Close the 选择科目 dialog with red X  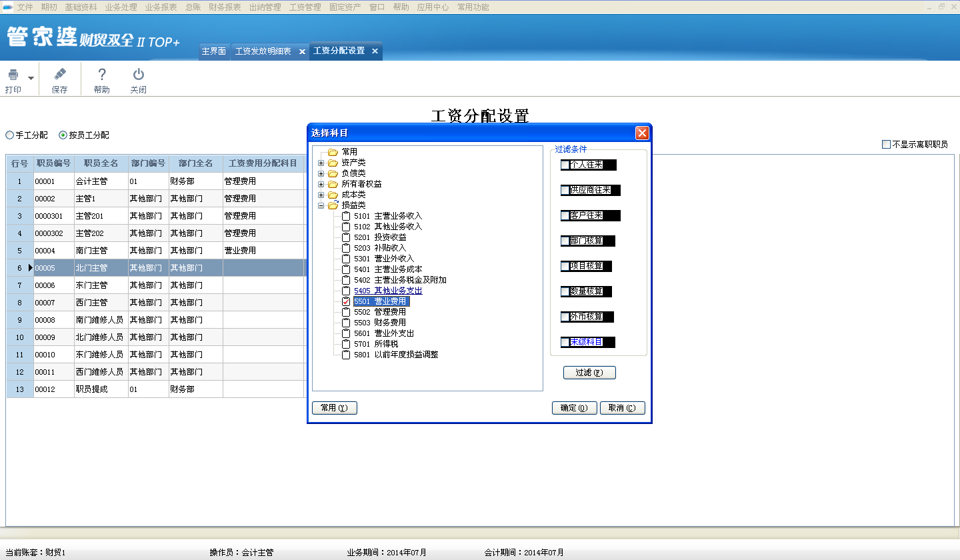[x=642, y=133]
